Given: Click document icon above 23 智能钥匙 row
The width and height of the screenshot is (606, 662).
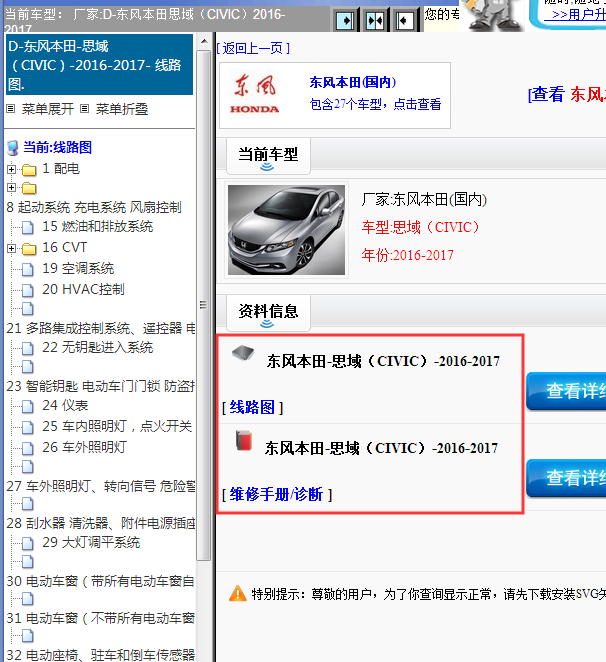Looking at the screenshot, I should [x=28, y=367].
